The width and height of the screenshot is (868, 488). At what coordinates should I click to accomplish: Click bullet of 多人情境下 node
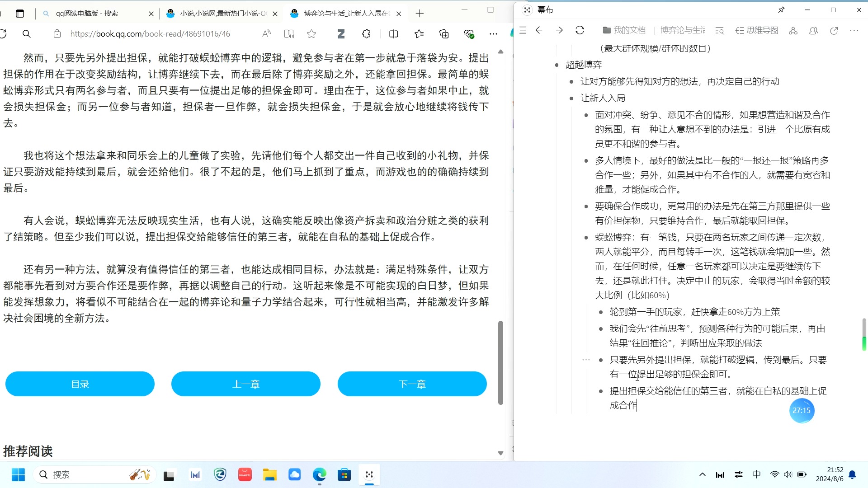point(586,161)
